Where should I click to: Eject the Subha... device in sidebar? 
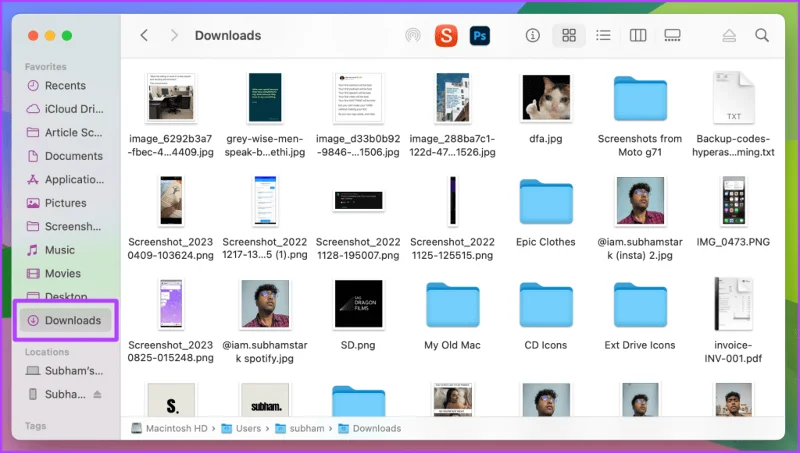click(97, 394)
